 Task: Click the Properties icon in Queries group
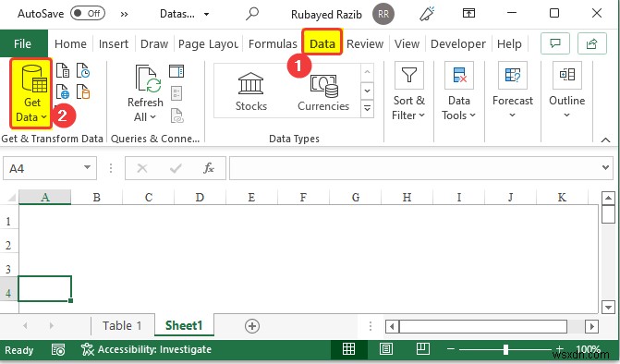[176, 94]
